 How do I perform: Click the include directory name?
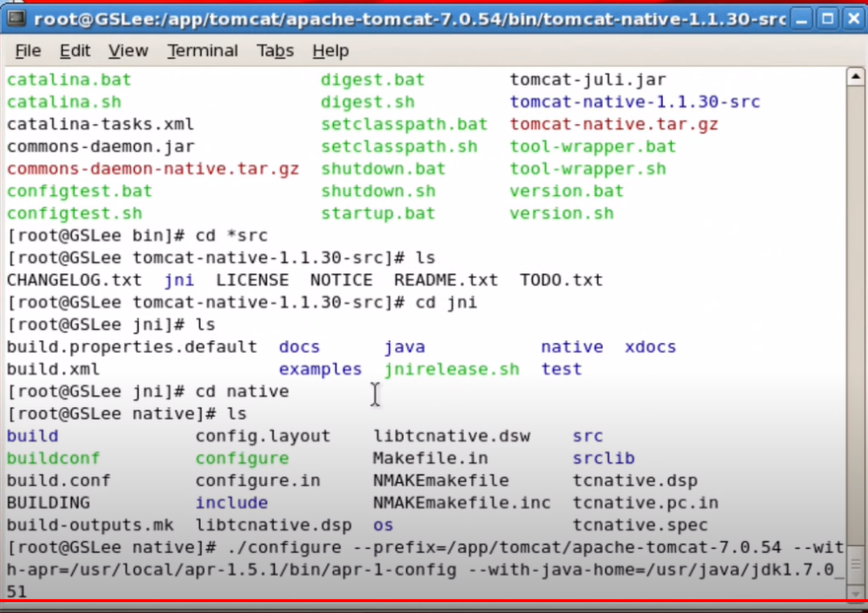click(x=232, y=503)
